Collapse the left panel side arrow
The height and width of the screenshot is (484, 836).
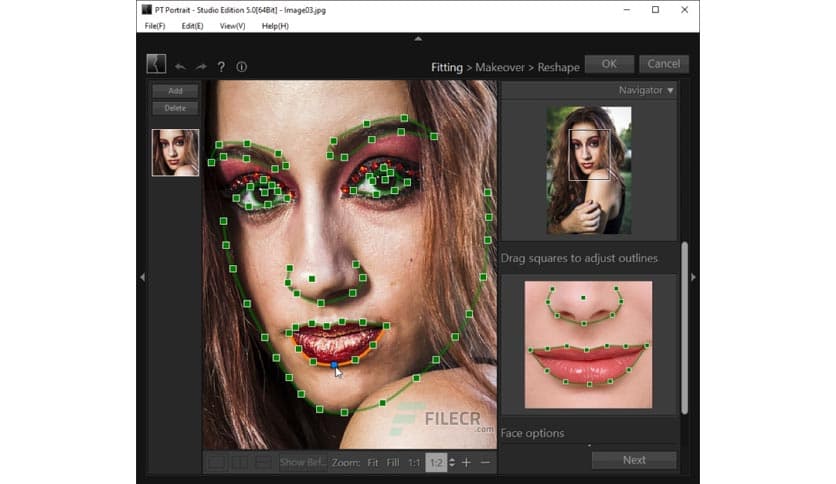(x=142, y=277)
